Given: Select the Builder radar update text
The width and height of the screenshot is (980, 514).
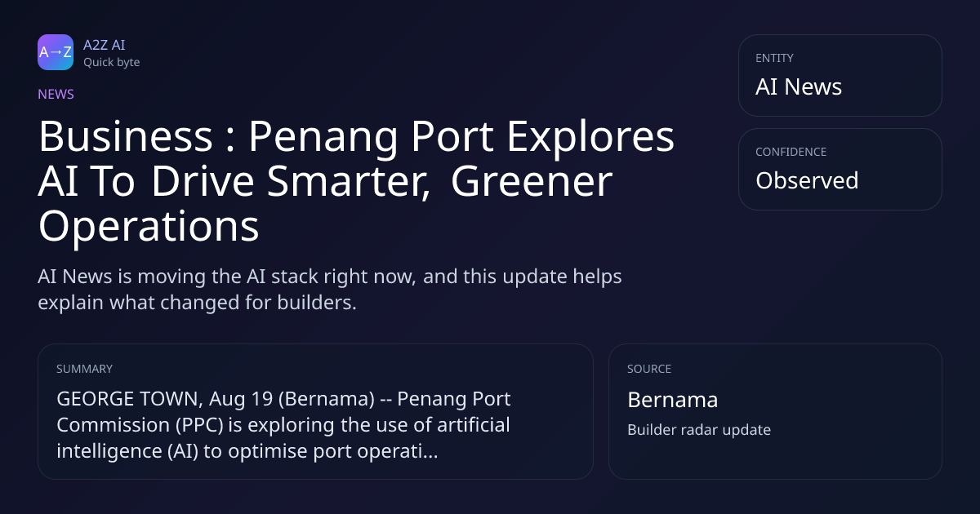Looking at the screenshot, I should 698,429.
